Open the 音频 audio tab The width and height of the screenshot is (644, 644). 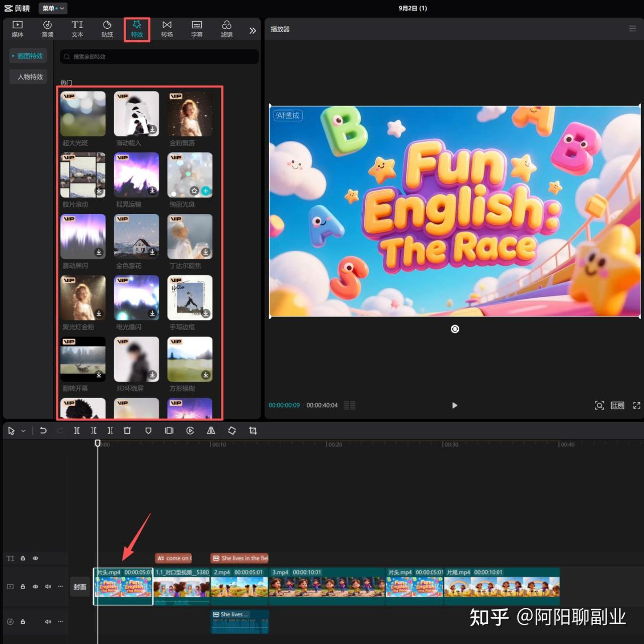tap(47, 29)
